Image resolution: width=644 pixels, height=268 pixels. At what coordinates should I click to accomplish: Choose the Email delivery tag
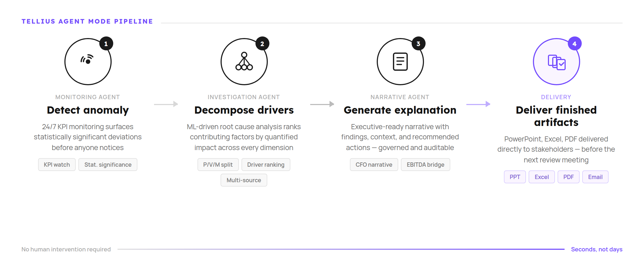click(x=595, y=177)
